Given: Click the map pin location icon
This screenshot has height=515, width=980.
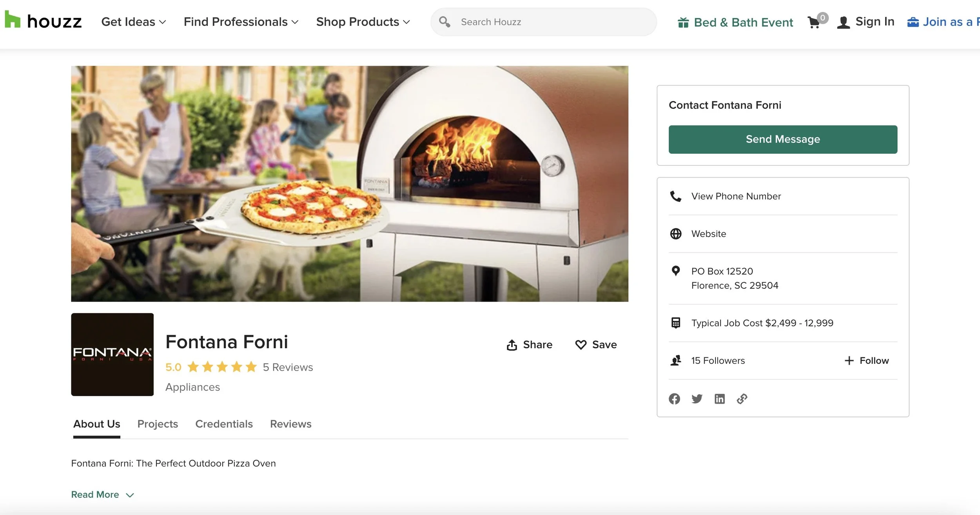Looking at the screenshot, I should (675, 271).
